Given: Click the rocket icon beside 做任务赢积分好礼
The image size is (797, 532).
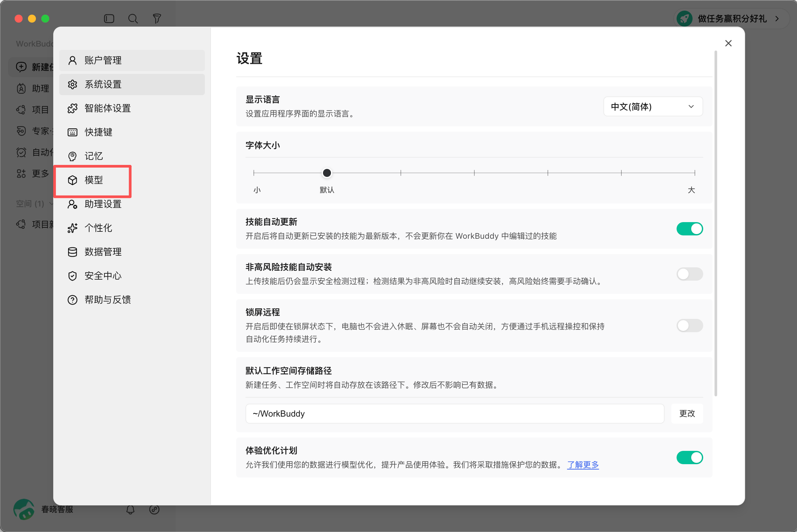Looking at the screenshot, I should [685, 18].
